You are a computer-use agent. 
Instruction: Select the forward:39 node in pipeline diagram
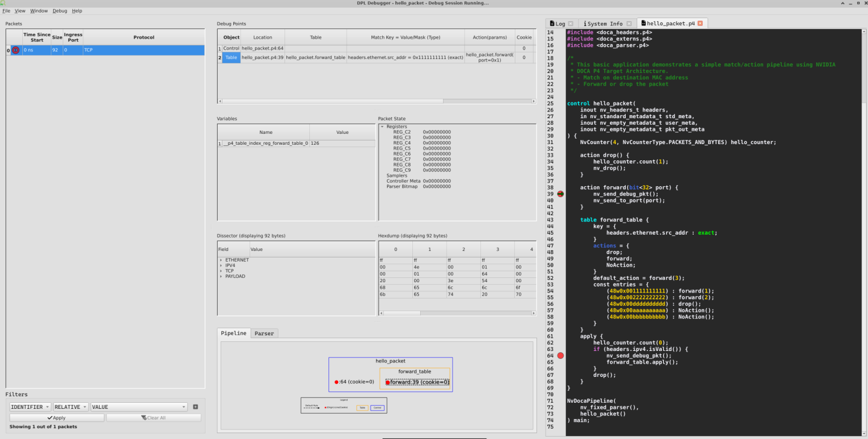click(x=418, y=382)
